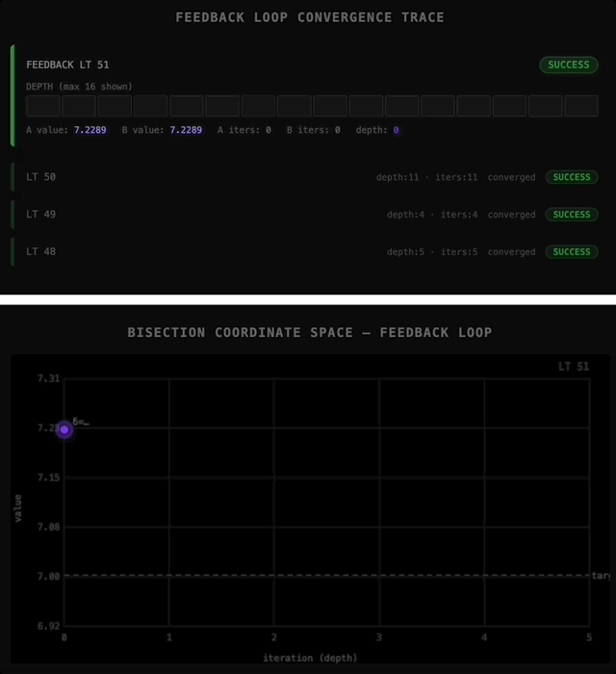This screenshot has width=616, height=674.
Task: Click the x-axis tick label 5
Action: coord(589,637)
